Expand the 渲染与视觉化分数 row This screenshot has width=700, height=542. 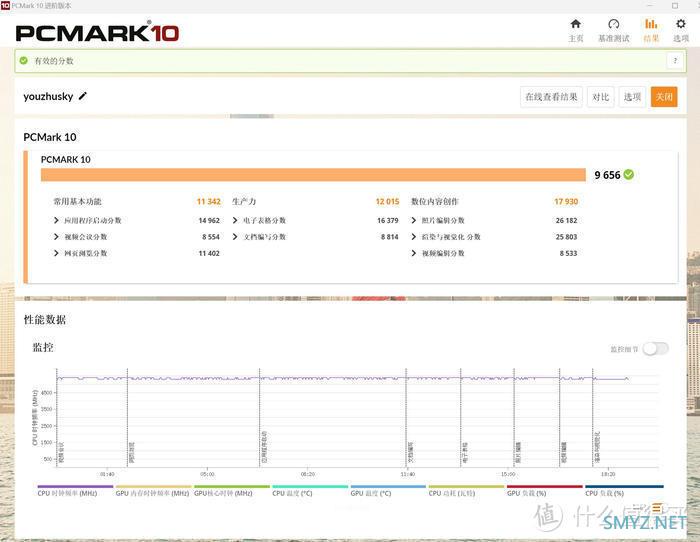[414, 237]
